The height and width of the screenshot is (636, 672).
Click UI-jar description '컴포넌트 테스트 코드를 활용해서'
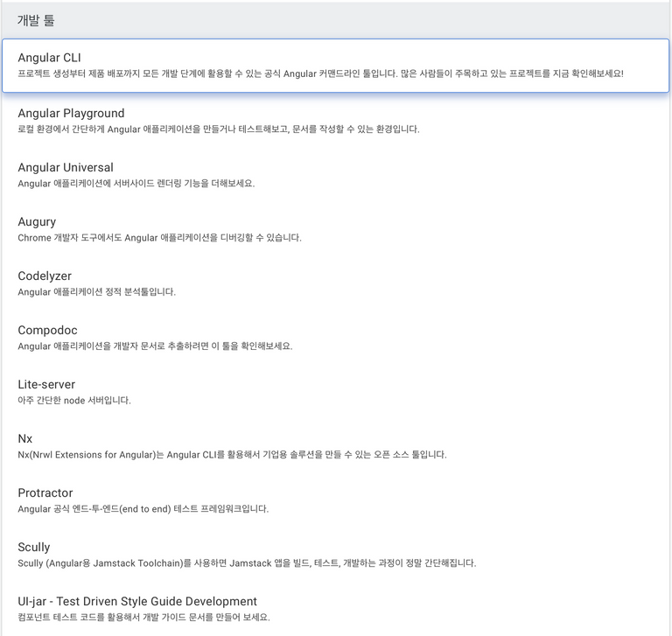(x=144, y=617)
